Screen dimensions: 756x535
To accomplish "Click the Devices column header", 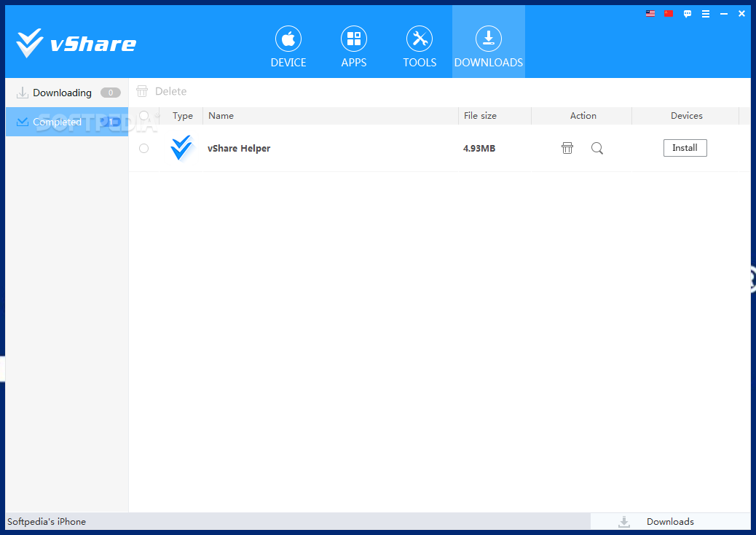I will [x=687, y=116].
